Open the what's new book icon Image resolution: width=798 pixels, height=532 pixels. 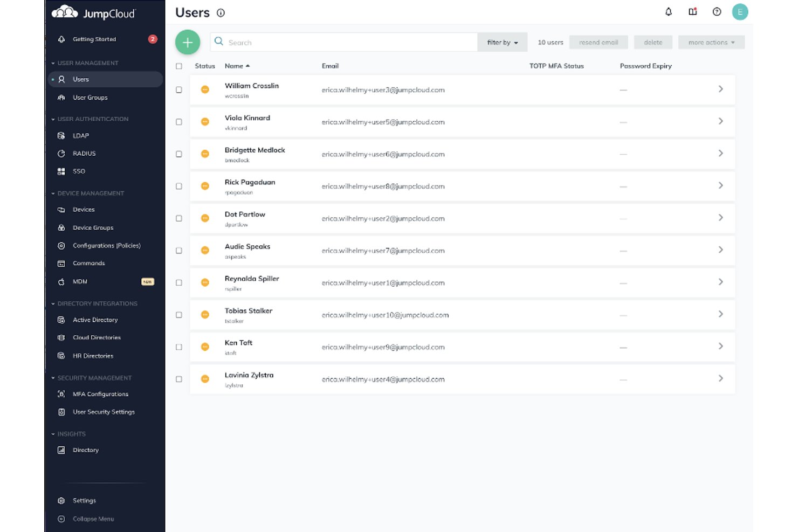click(693, 12)
